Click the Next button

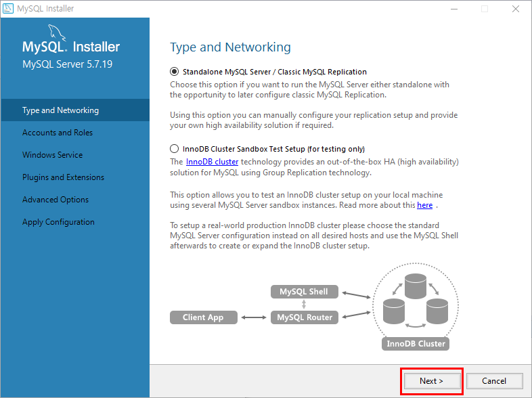click(432, 381)
